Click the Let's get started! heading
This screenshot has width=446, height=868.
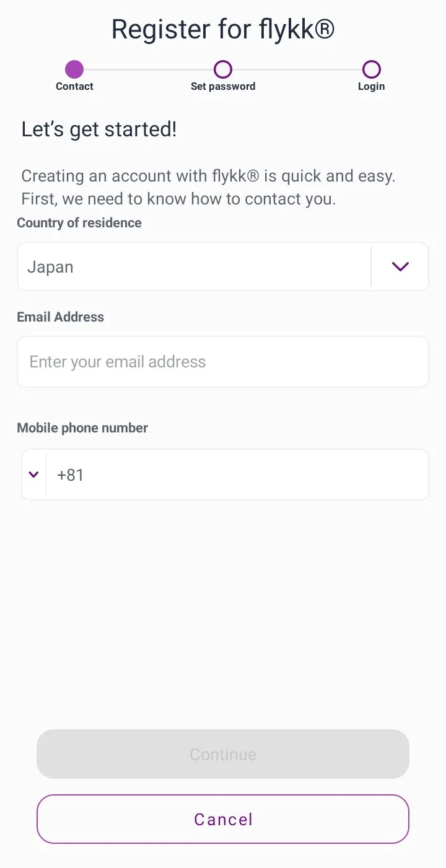click(99, 129)
